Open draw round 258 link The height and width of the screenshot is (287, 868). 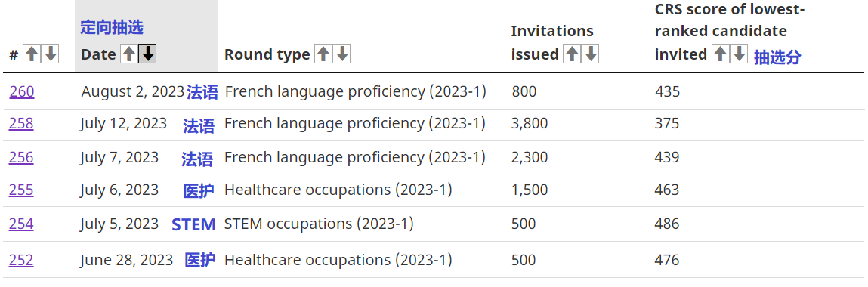(x=21, y=123)
